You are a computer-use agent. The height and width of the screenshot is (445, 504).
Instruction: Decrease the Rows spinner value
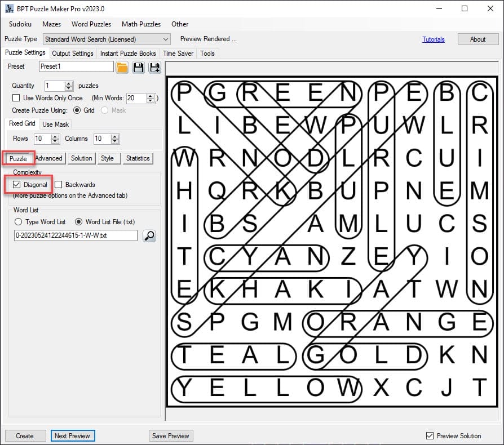[x=55, y=141]
